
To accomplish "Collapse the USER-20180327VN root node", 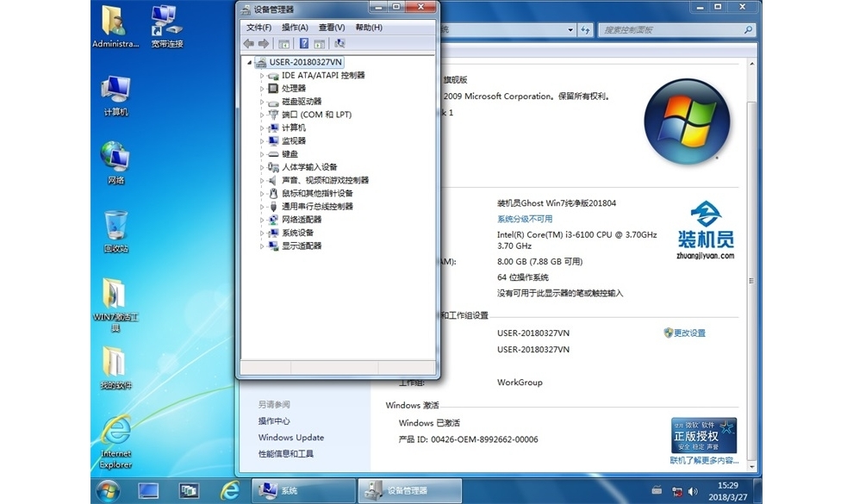I will click(x=250, y=63).
